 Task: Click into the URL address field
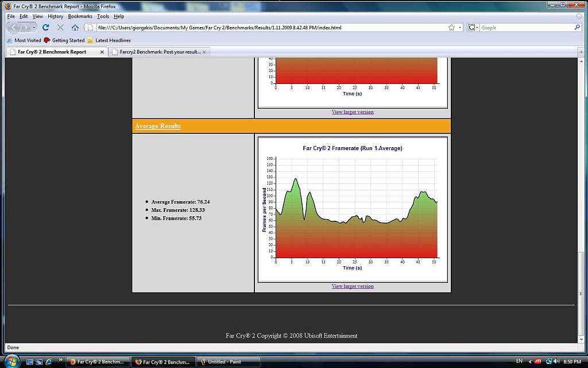271,28
